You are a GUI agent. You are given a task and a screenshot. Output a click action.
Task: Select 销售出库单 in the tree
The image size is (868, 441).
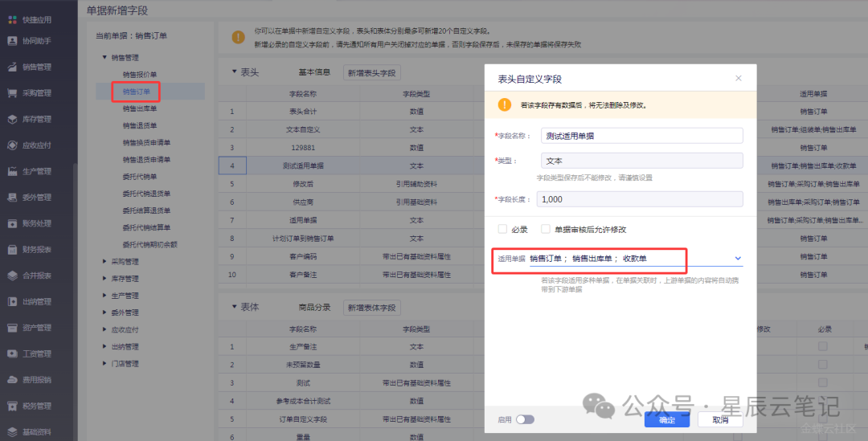(x=140, y=108)
